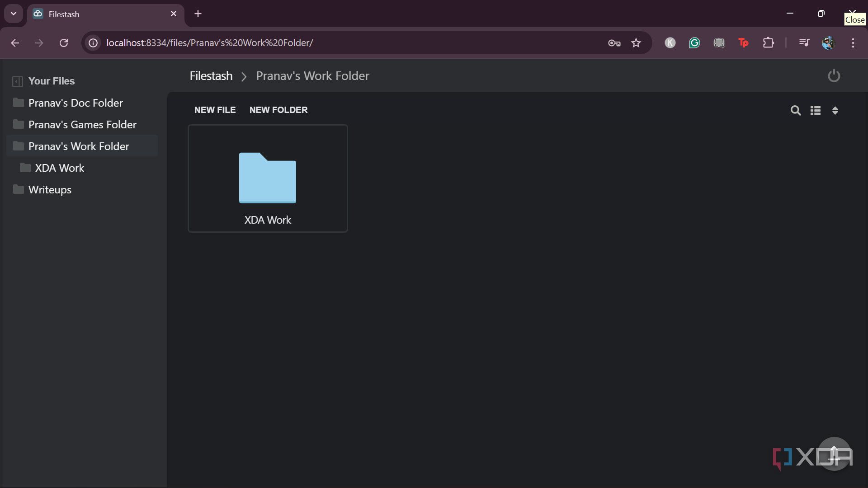
Task: Click the Your Files heading
Action: coord(52,81)
